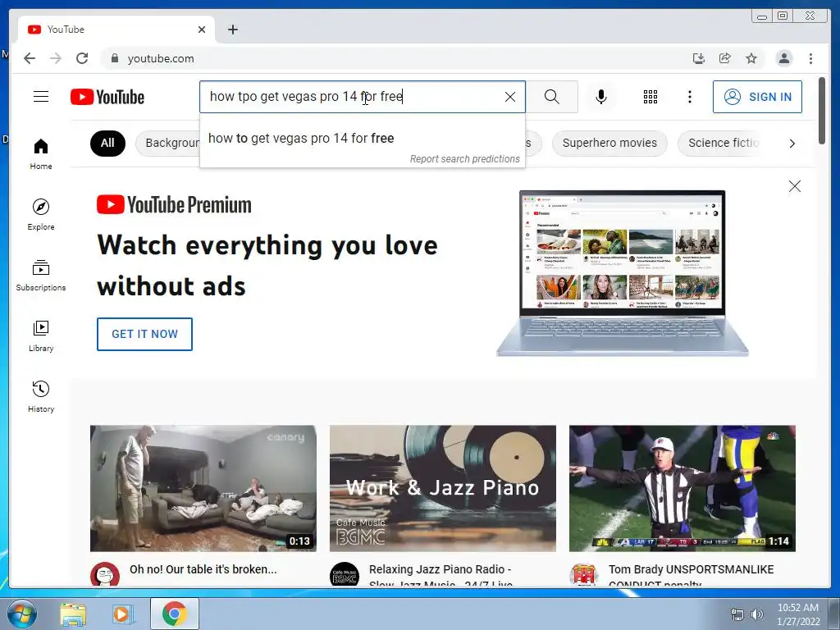Click the page vertical scrollbar thumb
Viewport: 840px width, 630px height.
pos(822,111)
